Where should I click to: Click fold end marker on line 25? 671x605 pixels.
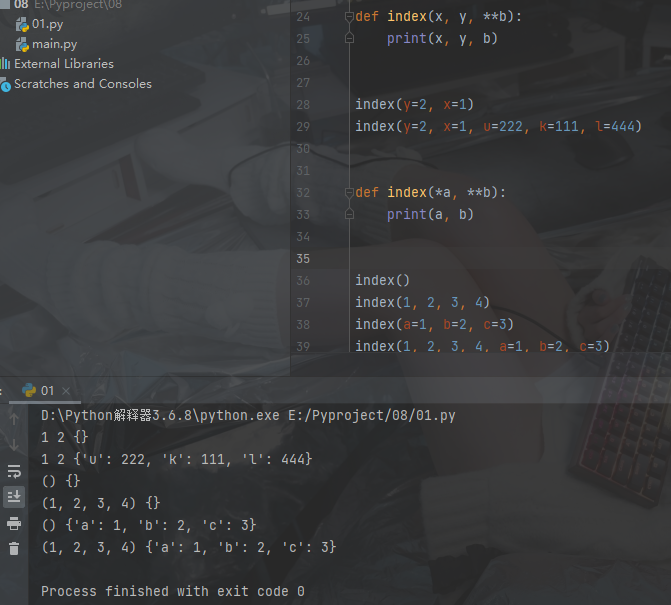[x=349, y=39]
